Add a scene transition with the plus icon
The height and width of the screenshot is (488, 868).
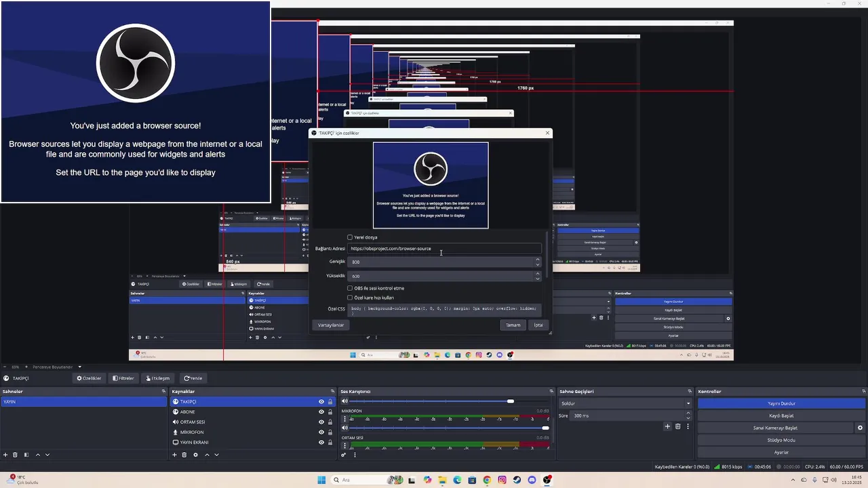click(667, 426)
